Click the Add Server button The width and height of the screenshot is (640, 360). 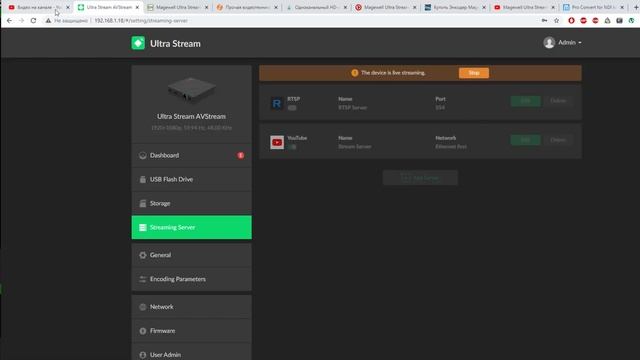tap(420, 178)
